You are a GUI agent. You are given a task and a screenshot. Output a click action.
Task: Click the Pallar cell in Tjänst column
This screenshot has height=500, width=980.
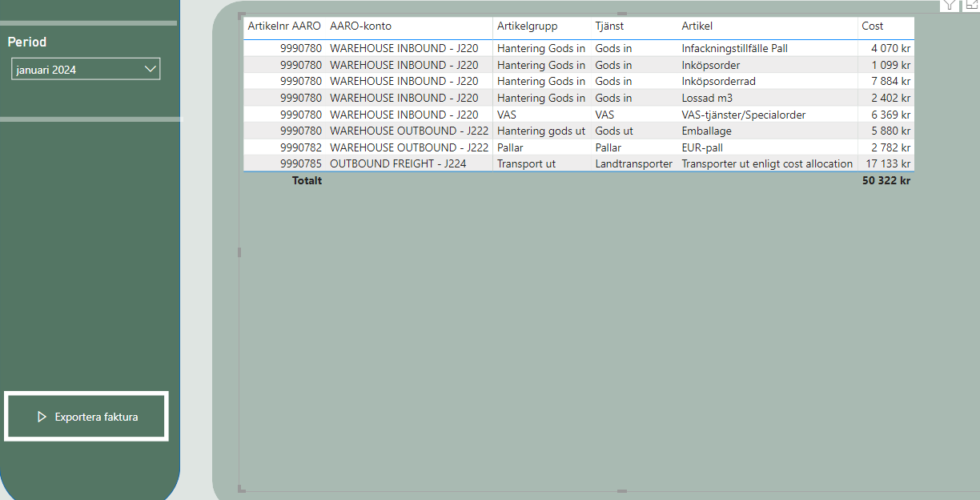coord(608,147)
